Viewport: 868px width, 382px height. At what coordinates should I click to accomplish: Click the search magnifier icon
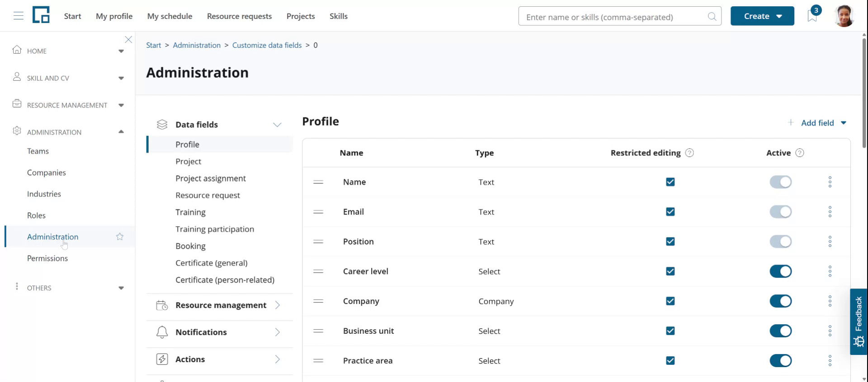712,17
